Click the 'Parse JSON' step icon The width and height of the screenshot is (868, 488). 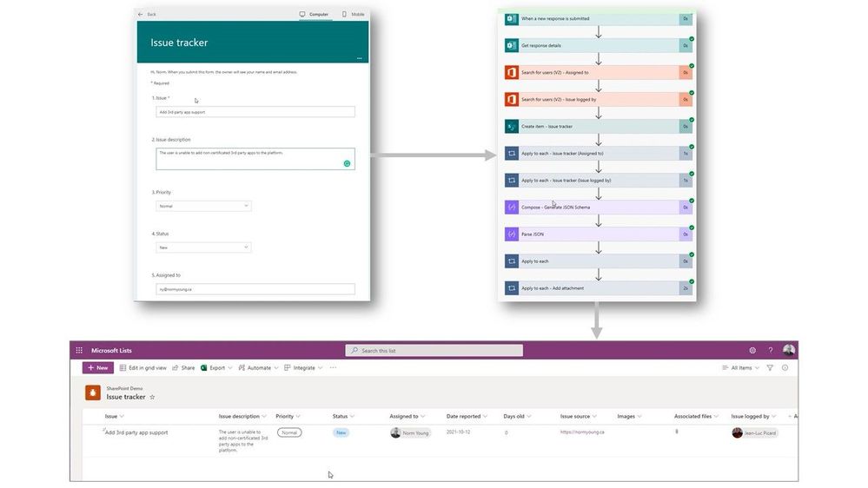point(512,234)
